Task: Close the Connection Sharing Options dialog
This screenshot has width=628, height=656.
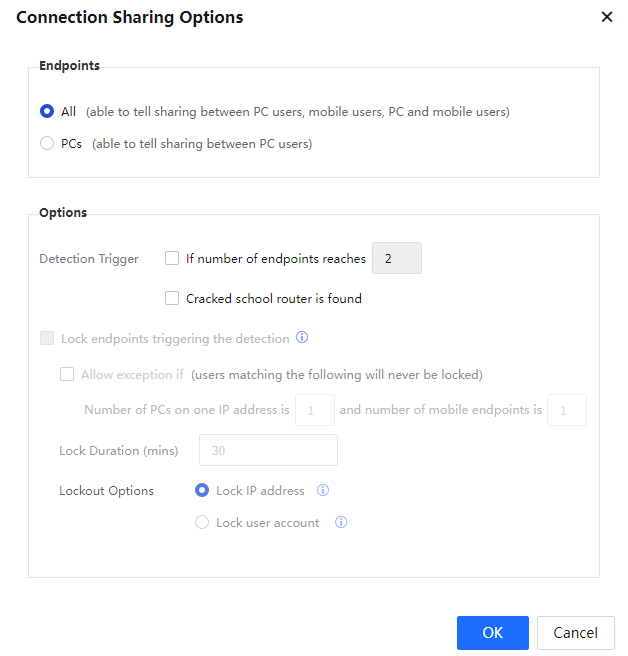Action: (x=606, y=17)
